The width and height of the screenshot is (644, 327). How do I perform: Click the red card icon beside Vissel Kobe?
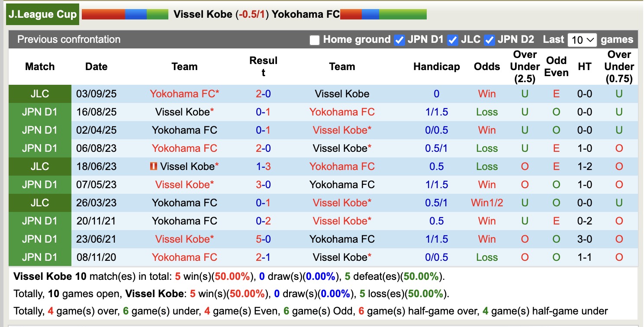[x=154, y=166]
